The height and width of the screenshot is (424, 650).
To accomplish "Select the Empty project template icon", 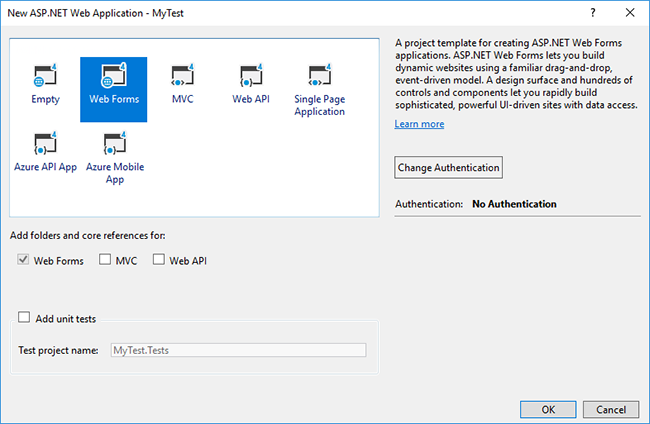I will pyautogui.click(x=45, y=75).
